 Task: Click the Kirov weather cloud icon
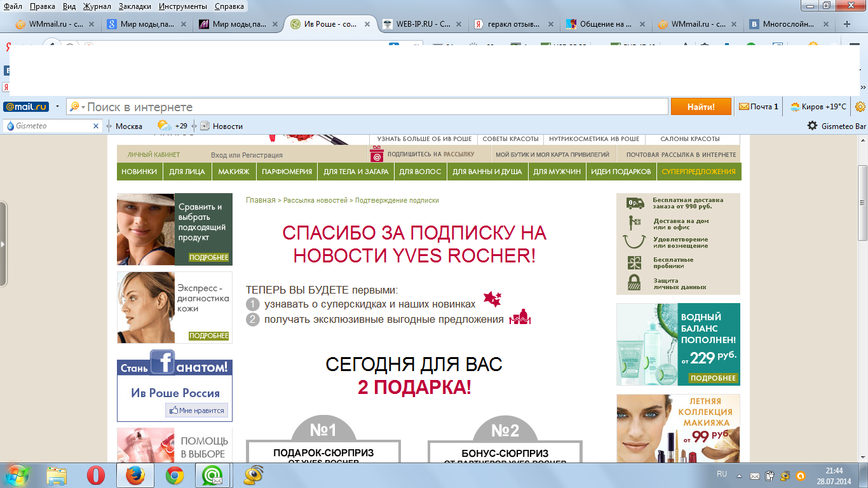tap(794, 107)
